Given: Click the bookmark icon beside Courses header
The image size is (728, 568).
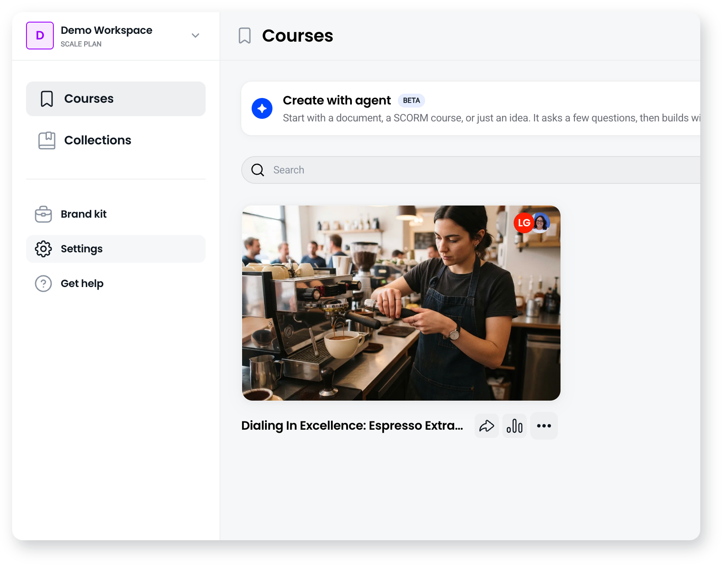Looking at the screenshot, I should [245, 36].
